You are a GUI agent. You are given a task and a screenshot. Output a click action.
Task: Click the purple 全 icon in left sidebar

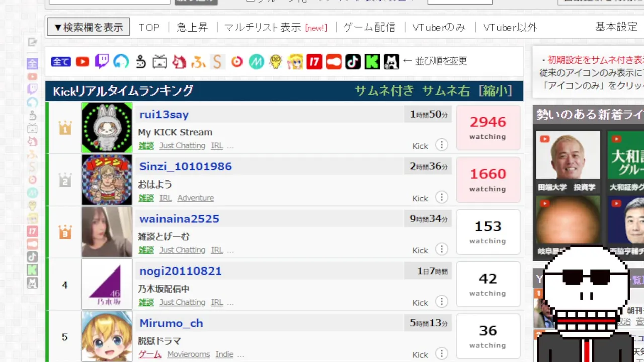(32, 64)
